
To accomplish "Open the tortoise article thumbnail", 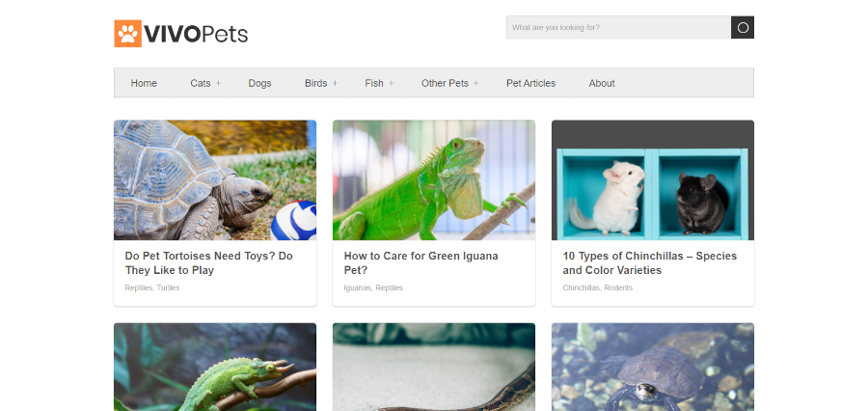I will 214,179.
